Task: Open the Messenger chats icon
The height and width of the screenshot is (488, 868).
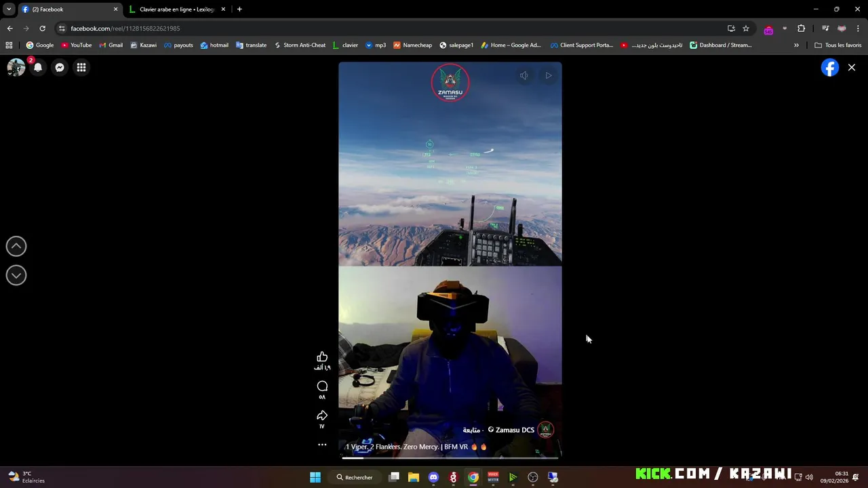Action: pos(60,67)
